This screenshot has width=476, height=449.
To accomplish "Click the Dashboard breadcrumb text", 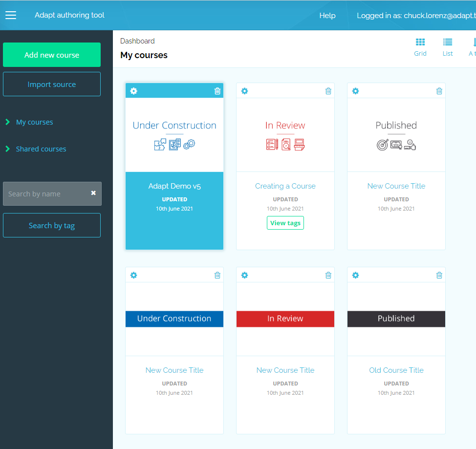I will point(137,41).
